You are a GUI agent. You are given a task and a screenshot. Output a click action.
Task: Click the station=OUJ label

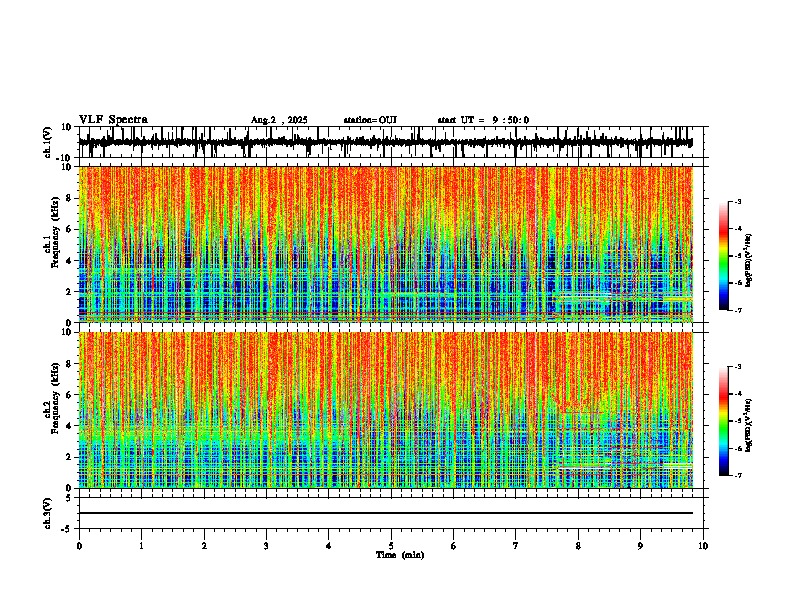(x=370, y=120)
